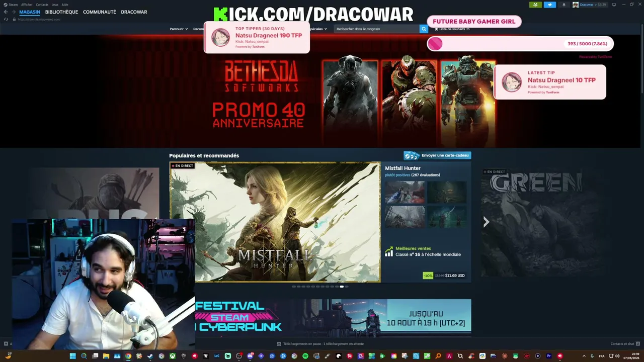This screenshot has width=644, height=362.
Task: Open the DRACOWAR profile tab
Action: [x=134, y=12]
